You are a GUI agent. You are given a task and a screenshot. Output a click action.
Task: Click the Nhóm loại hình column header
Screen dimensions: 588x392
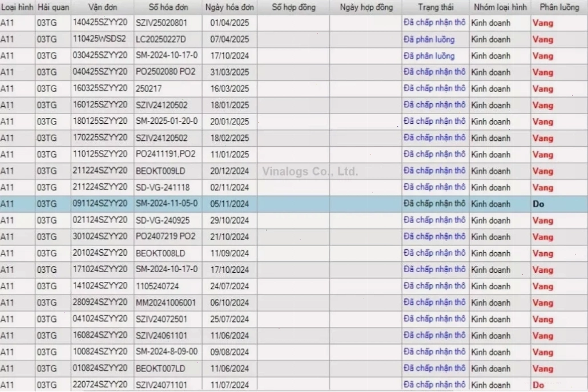(500, 7)
